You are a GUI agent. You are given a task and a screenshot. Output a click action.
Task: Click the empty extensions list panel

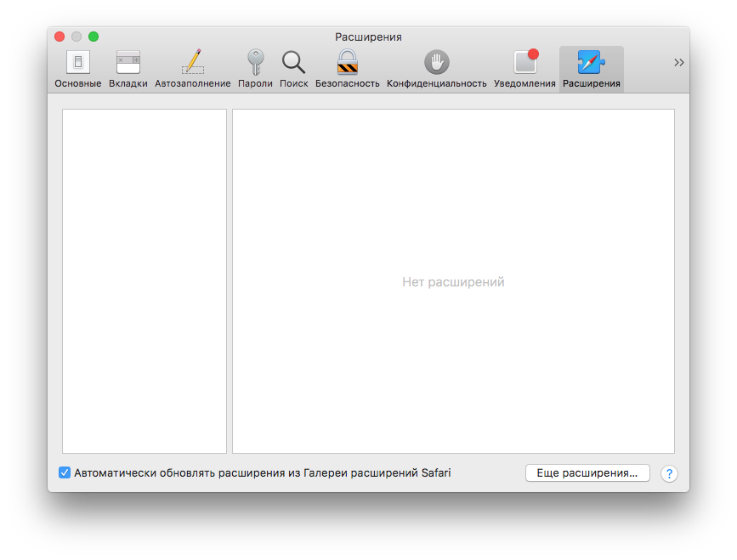point(145,281)
